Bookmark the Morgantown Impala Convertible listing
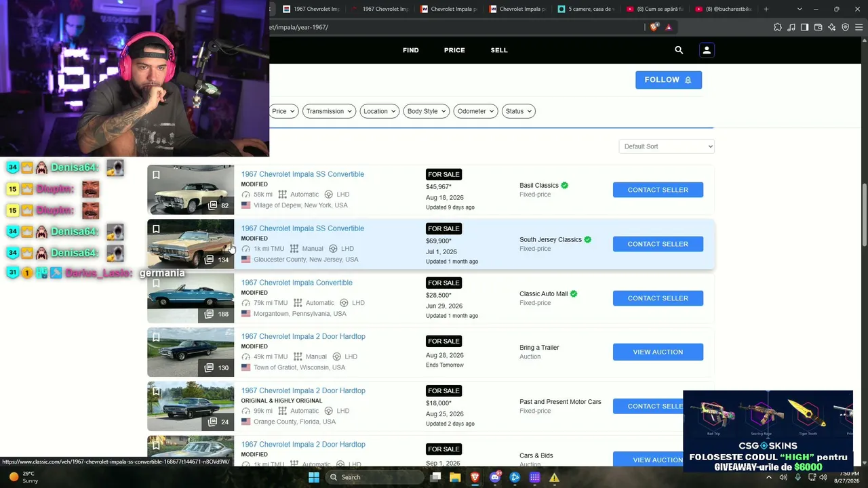Viewport: 868px width, 488px height. (156, 283)
